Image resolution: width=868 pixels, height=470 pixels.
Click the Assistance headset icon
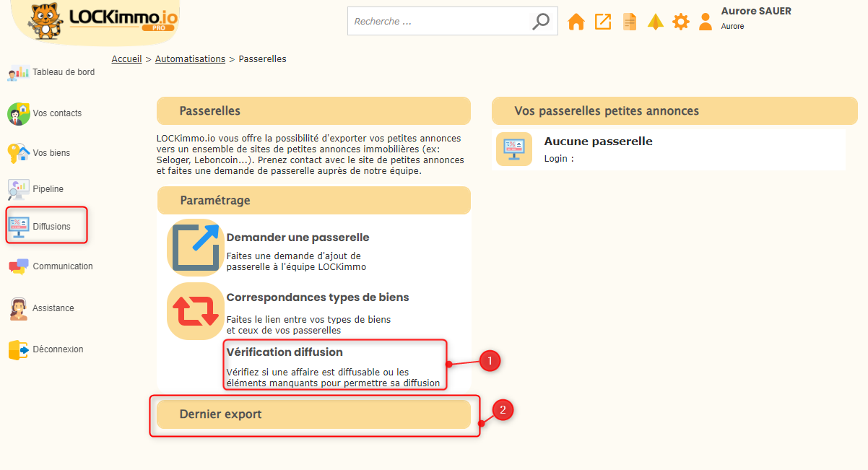pyautogui.click(x=19, y=308)
